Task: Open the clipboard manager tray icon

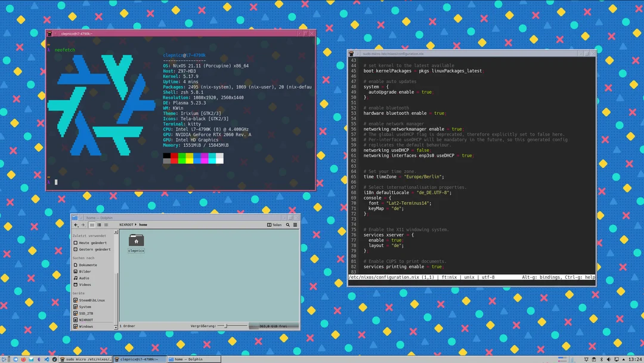Action: 594,359
